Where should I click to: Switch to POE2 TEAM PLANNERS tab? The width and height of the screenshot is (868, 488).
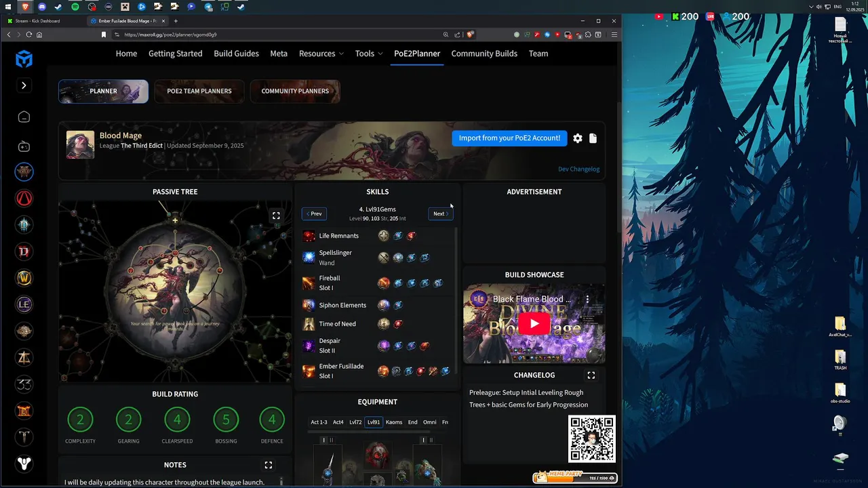[199, 91]
